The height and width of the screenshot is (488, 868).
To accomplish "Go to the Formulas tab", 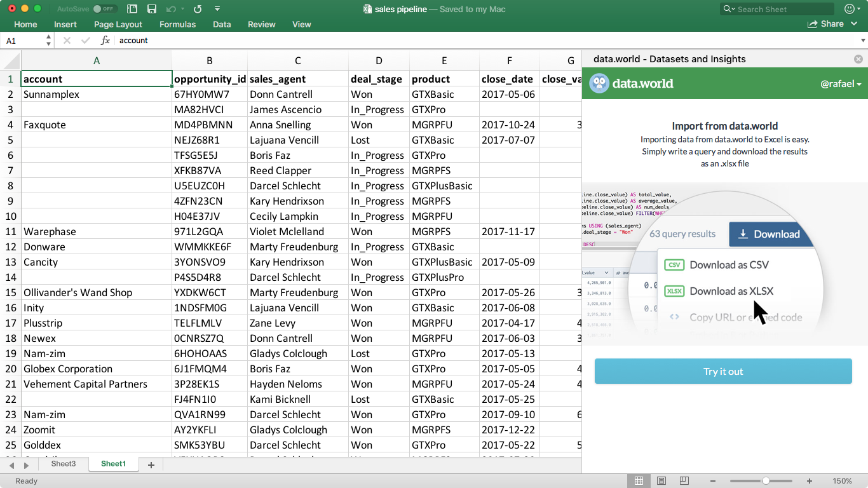I will (178, 24).
